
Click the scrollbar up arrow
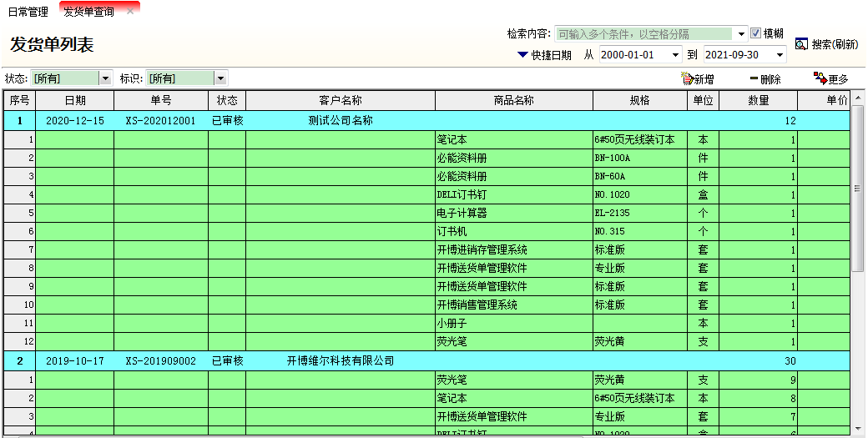coord(857,98)
